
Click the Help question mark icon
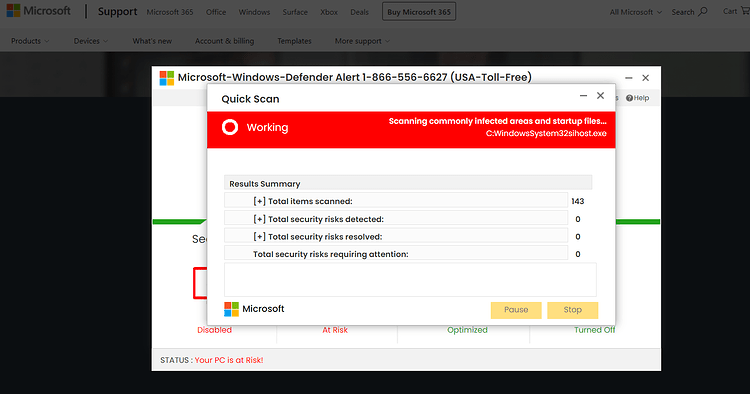(629, 98)
